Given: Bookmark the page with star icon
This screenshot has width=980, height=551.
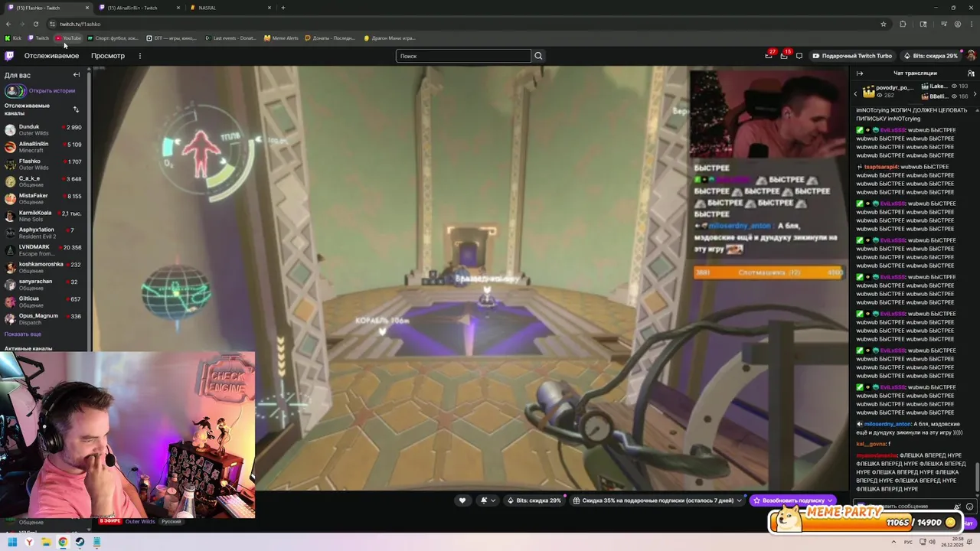Looking at the screenshot, I should (883, 24).
